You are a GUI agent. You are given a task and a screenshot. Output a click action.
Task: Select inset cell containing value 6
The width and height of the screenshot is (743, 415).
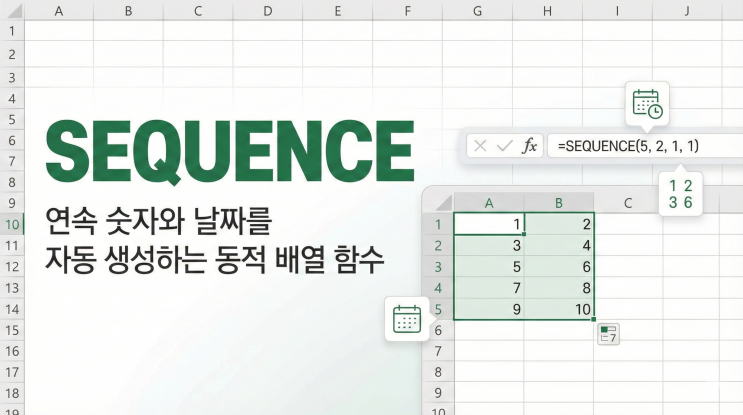[559, 266]
